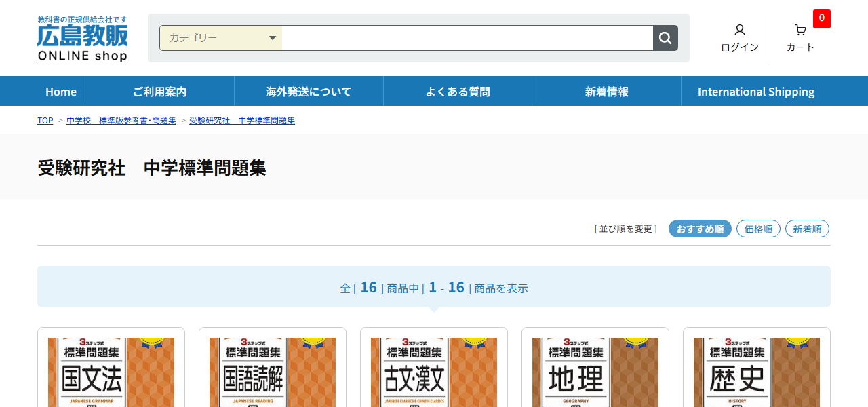Sort by 新着順
This screenshot has width=868, height=407.
tap(807, 229)
